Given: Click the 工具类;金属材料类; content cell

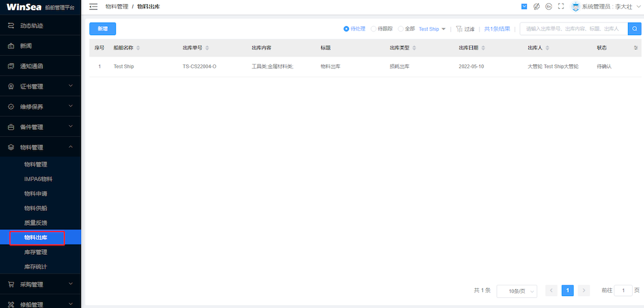Looking at the screenshot, I should (x=273, y=67).
